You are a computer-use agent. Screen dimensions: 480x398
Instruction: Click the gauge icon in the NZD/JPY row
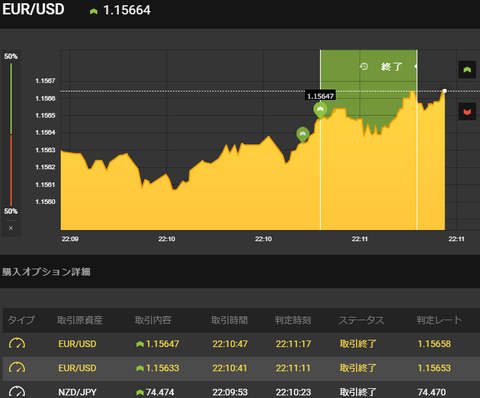pos(17,391)
